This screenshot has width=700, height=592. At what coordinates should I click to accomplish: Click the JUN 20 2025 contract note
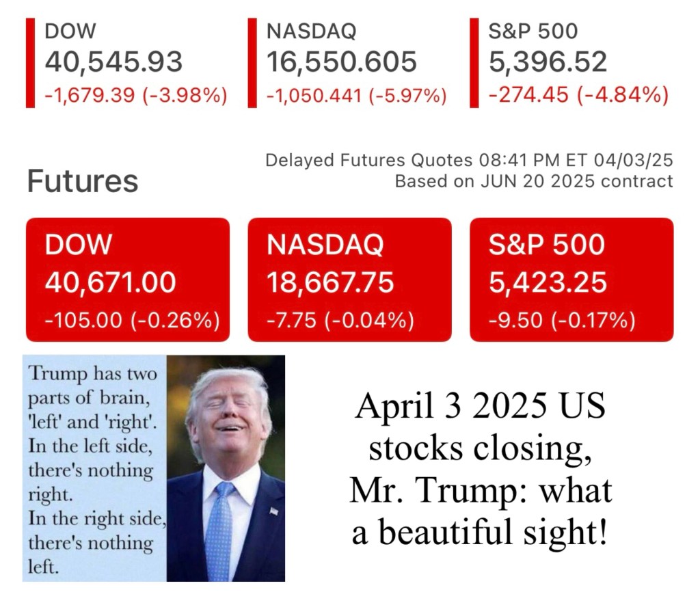533,181
